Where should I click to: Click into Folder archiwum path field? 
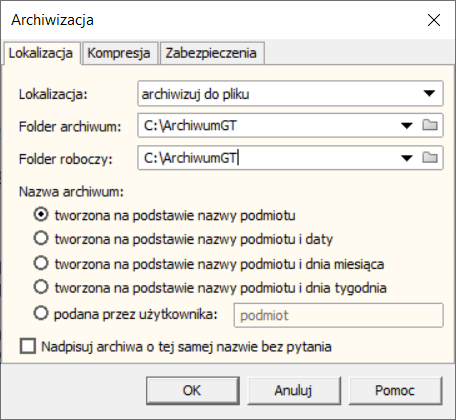268,126
